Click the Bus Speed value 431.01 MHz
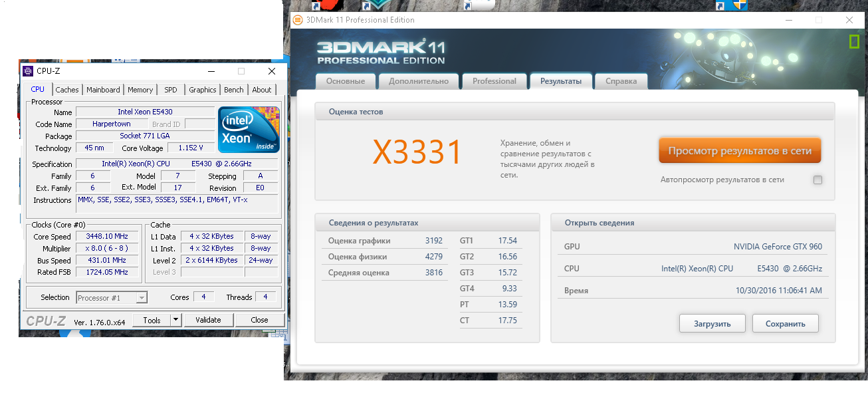Image resolution: width=868 pixels, height=419 pixels. [106, 260]
